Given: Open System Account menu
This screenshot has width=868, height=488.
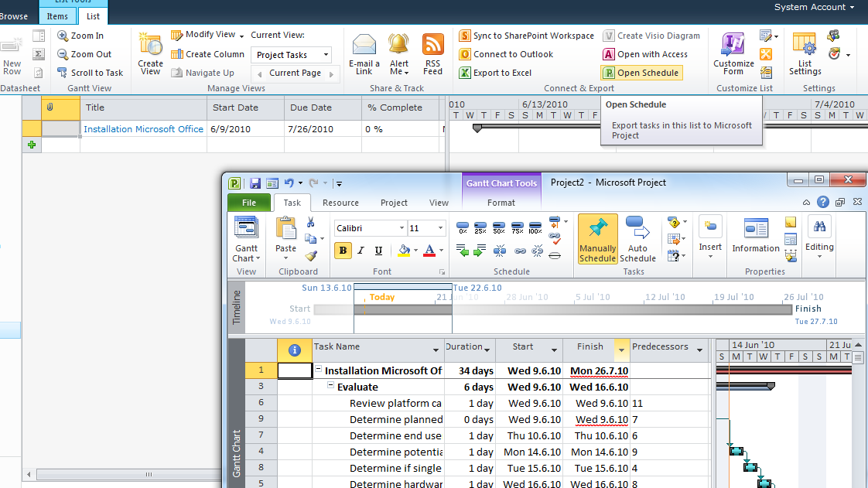Looking at the screenshot, I should (815, 7).
